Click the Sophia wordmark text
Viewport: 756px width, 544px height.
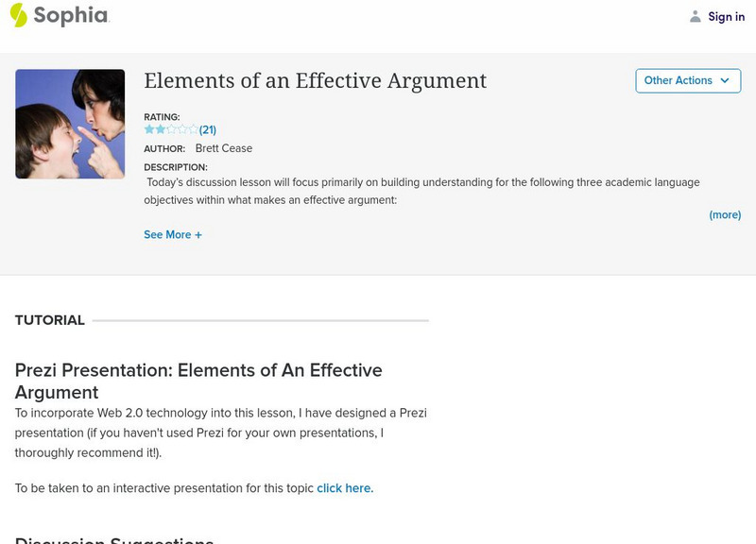click(x=71, y=16)
